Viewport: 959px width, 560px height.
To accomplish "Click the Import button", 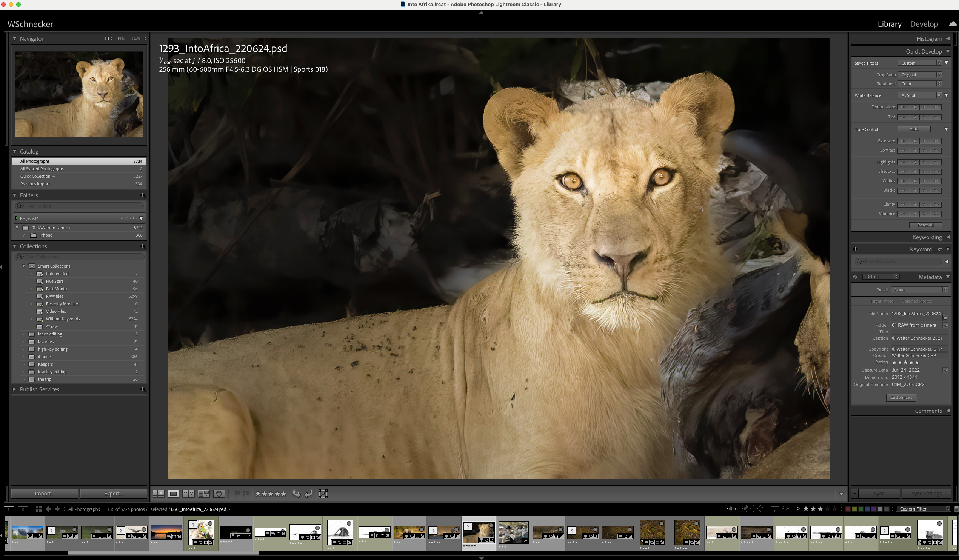I will click(44, 494).
